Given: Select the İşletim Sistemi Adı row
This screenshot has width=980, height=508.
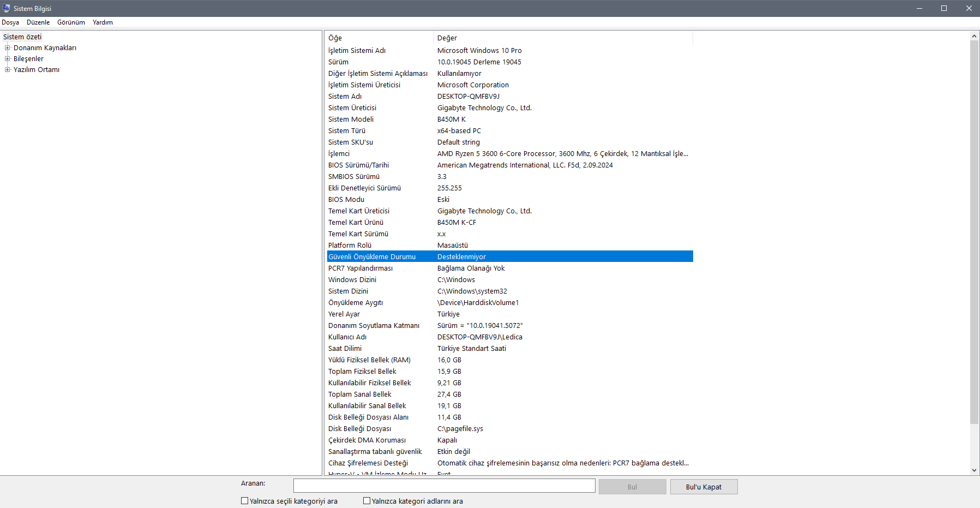Looking at the screenshot, I should pyautogui.click(x=510, y=51).
